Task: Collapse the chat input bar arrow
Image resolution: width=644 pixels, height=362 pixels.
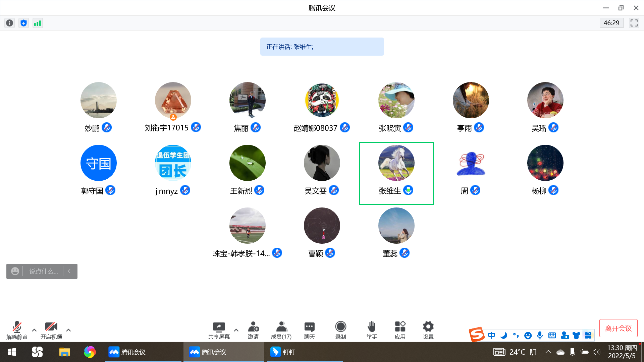Action: (x=69, y=271)
